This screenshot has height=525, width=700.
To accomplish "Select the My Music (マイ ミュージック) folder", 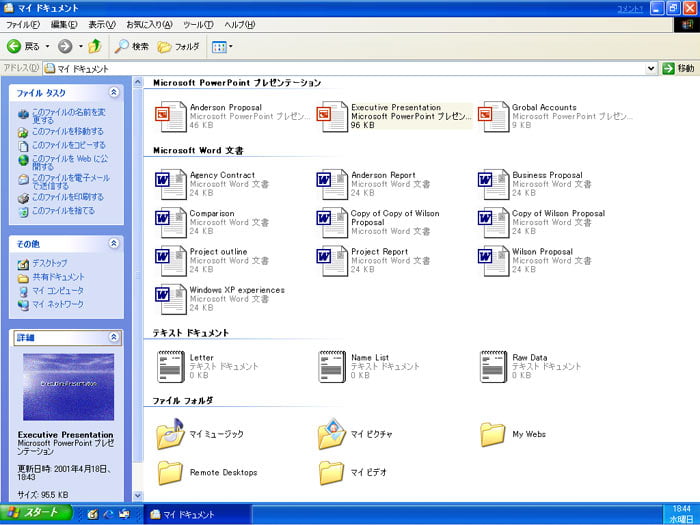I will 170,433.
